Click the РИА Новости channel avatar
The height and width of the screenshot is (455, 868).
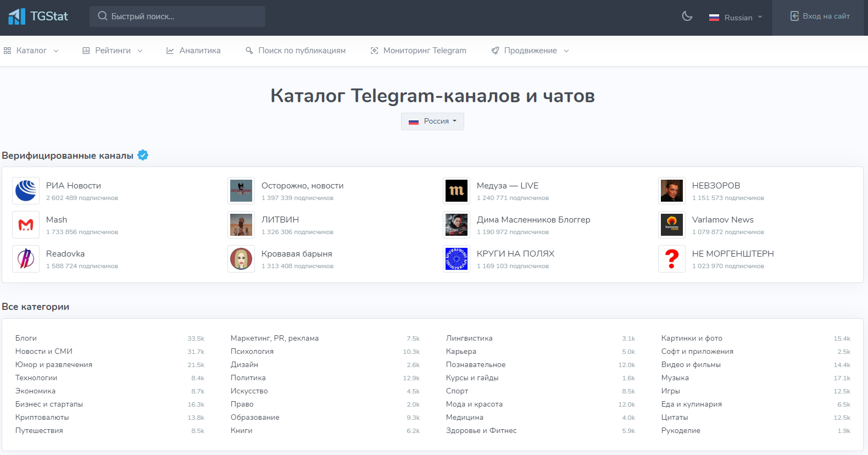(x=26, y=191)
